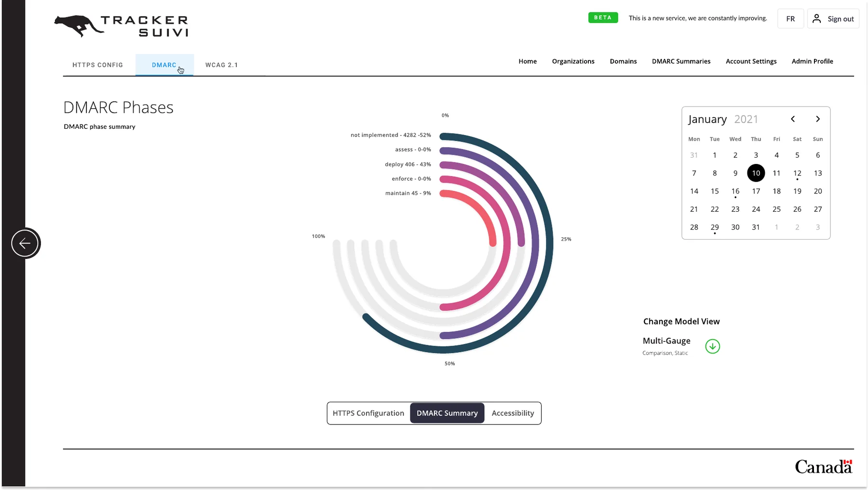The image size is (868, 490).
Task: Click the Tracker Suivi cheetah logo
Action: click(x=122, y=26)
